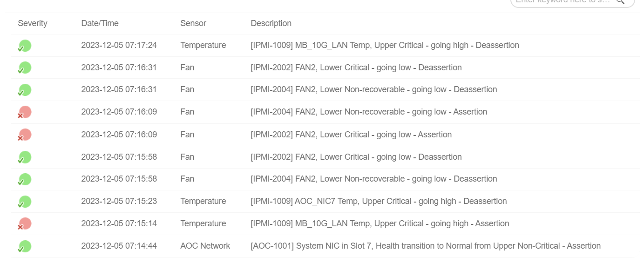Screen dimensions: 644x264
Task: Select AOC_NIC7 Temp Upper Critical description
Action: 379,201
